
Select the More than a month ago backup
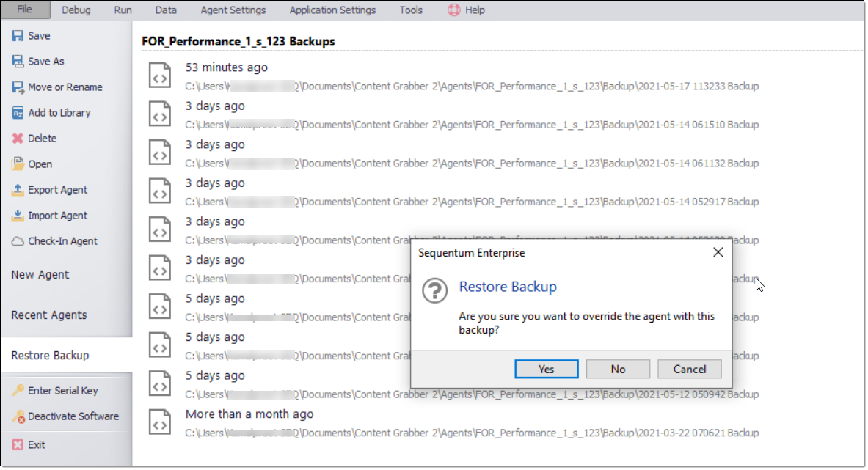[249, 414]
